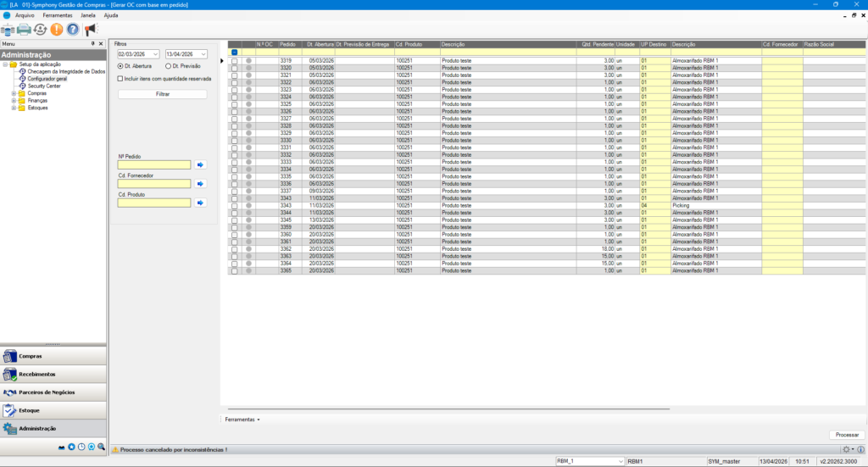868x467 pixels.
Task: Open the Janela menu
Action: (x=87, y=15)
